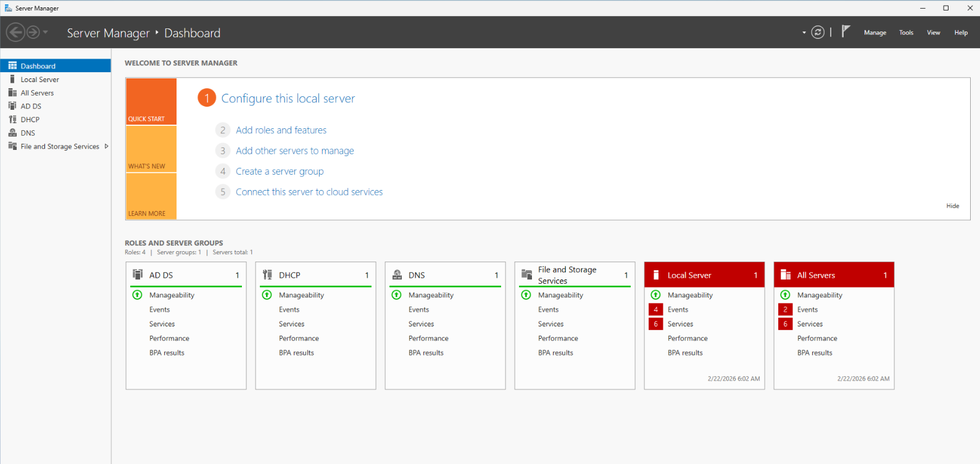Click the All Servers tile header icon
This screenshot has width=980, height=464.
[786, 275]
